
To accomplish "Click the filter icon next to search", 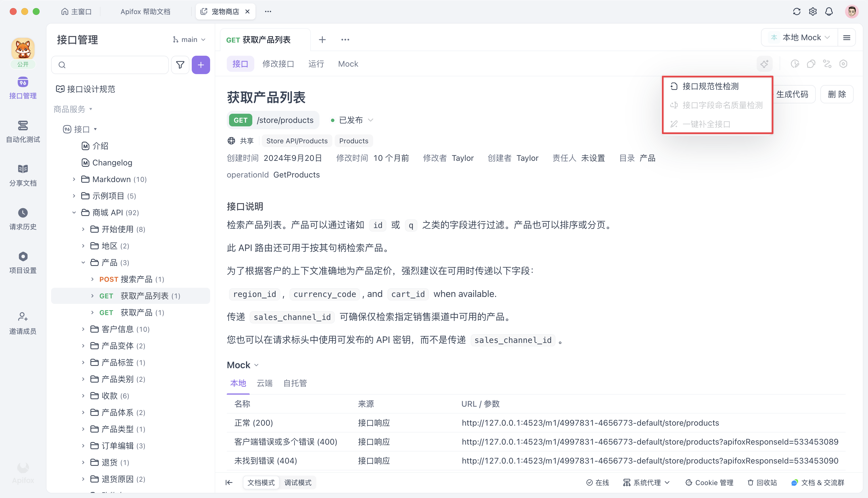I will (x=180, y=65).
